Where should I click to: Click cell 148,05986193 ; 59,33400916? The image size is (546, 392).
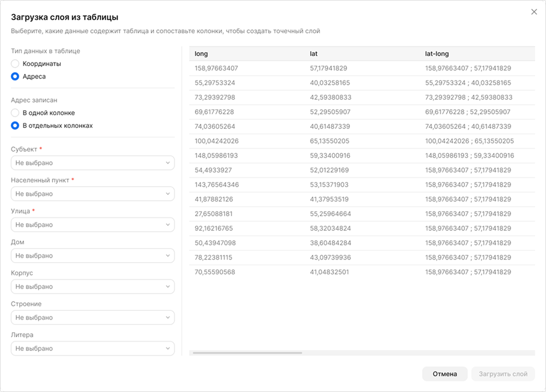pos(470,156)
